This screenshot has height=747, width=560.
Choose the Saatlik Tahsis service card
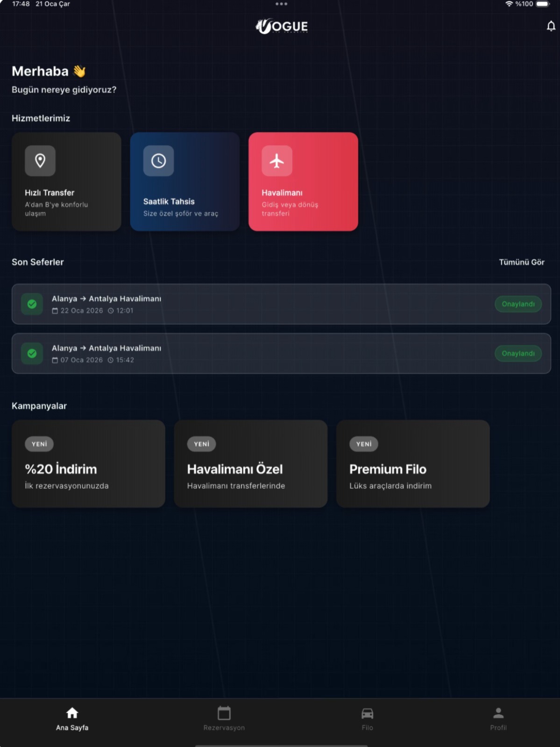[185, 182]
